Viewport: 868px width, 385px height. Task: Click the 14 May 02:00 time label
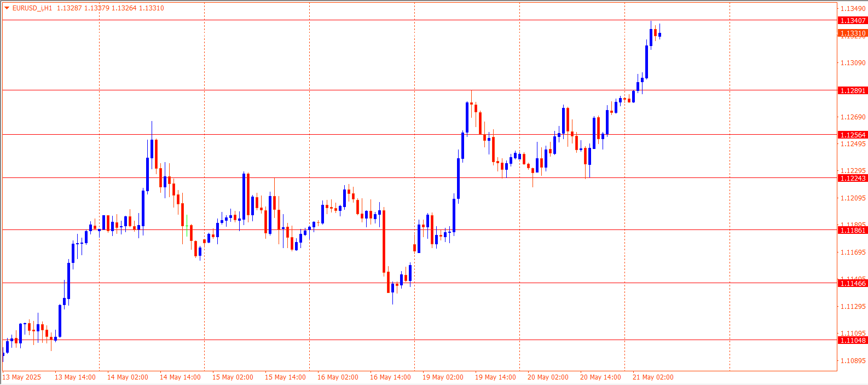click(128, 377)
